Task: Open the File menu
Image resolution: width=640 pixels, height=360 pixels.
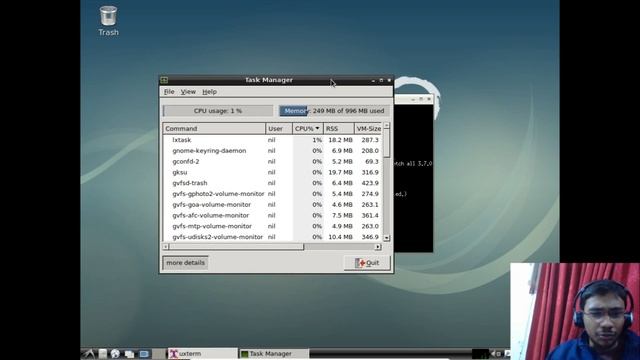Action: point(169,92)
